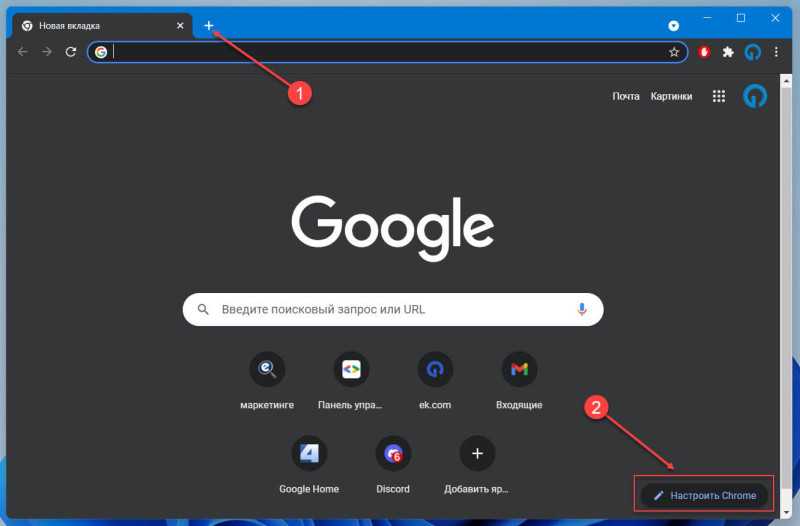This screenshot has height=526, width=800.
Task: Select the Новая вкладка tab
Action: tap(102, 26)
